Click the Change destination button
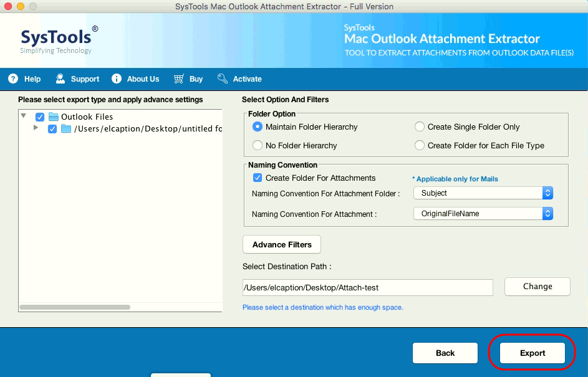The width and height of the screenshot is (588, 377). click(537, 286)
